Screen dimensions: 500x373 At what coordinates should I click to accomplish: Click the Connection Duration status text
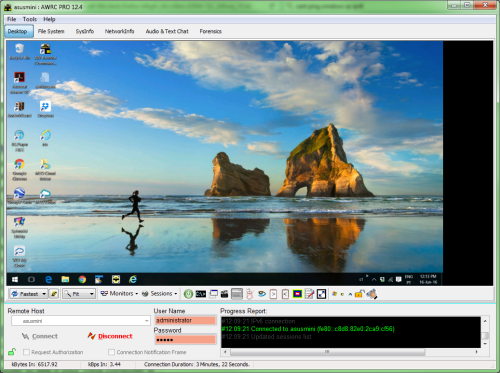197,364
